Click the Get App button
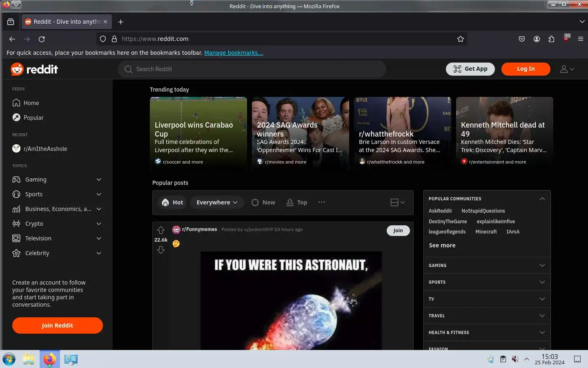 pyautogui.click(x=470, y=69)
